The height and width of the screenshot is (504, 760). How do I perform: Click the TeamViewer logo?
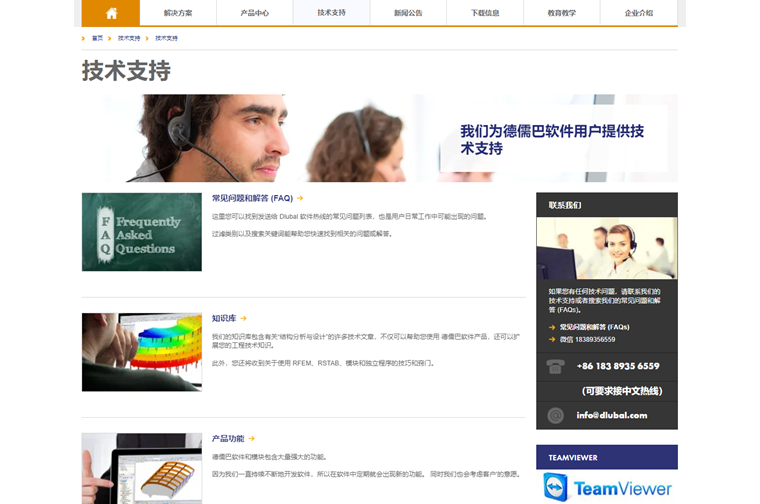[607, 488]
